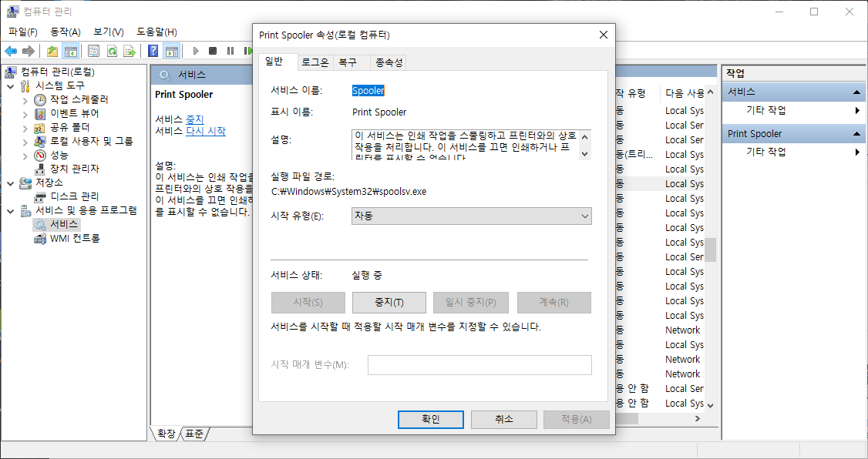Click the Start Service play icon

click(x=195, y=52)
